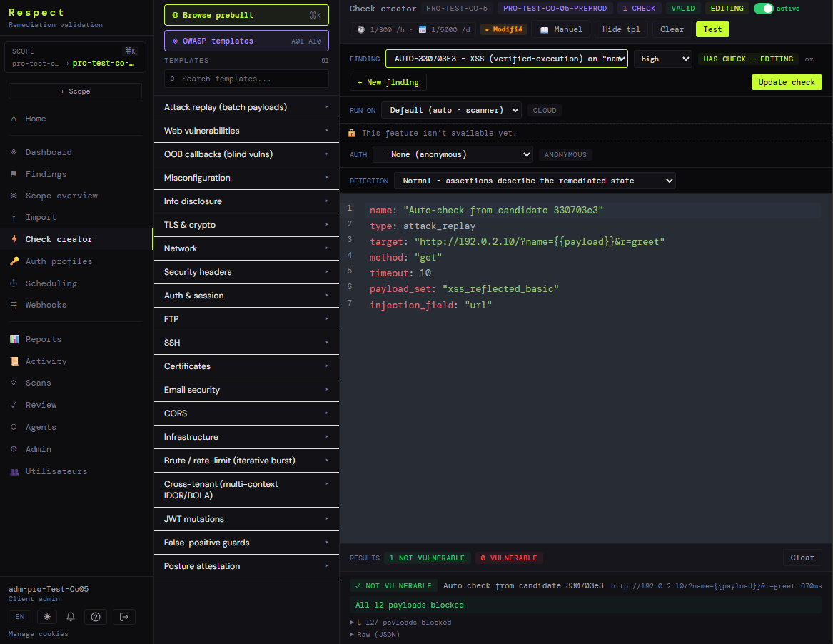Viewport: 833px width, 644px height.
Task: Click the Check creator lightning icon
Action: coord(14,240)
